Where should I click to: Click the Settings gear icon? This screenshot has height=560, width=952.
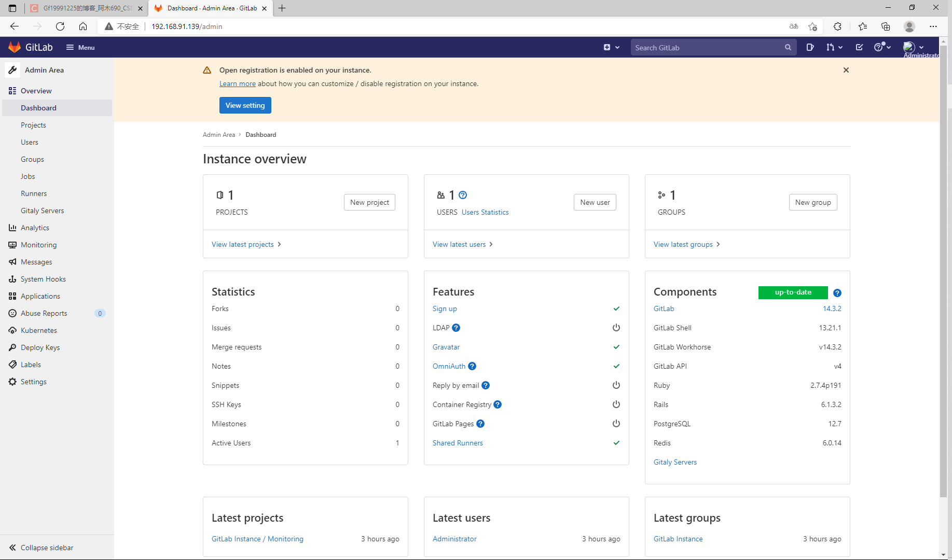(x=12, y=382)
